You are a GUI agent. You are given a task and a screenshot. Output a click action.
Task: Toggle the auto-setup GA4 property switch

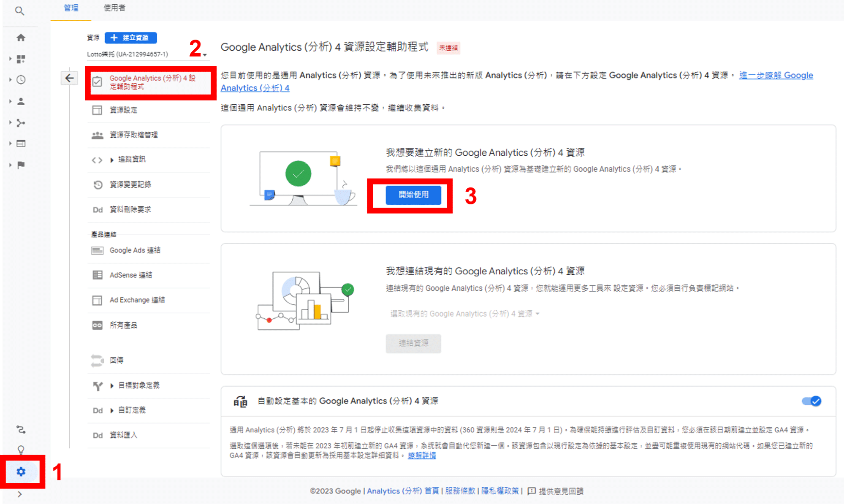tap(811, 401)
